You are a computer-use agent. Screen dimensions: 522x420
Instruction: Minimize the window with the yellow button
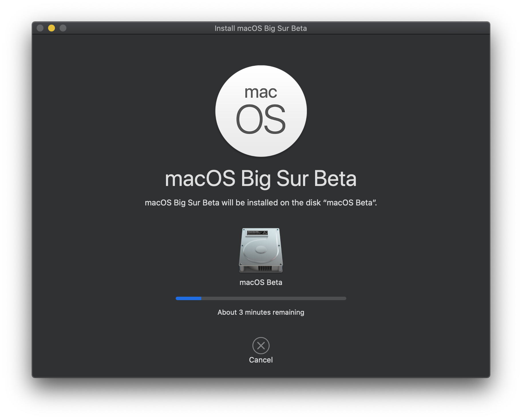coord(52,28)
